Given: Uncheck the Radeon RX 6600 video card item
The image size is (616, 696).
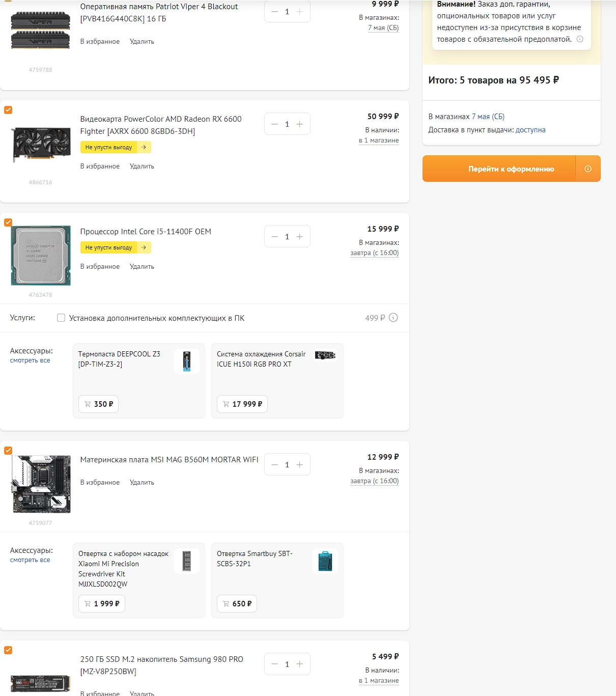Looking at the screenshot, I should (x=8, y=110).
